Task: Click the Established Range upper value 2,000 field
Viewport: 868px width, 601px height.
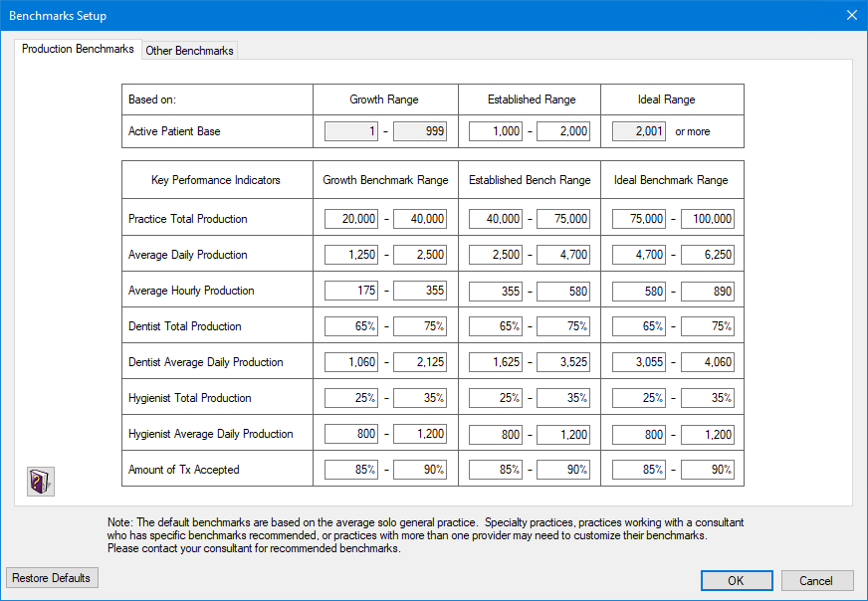Action: (565, 130)
